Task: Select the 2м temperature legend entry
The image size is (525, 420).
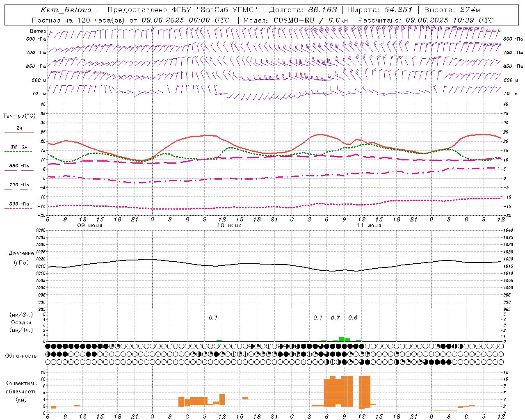Action: pos(19,128)
